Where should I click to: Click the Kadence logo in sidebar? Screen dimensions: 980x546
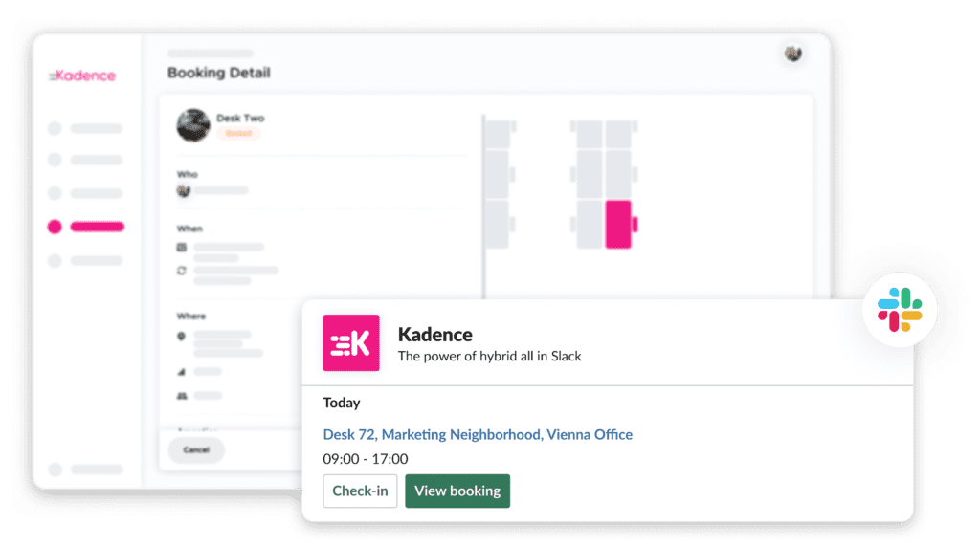pos(82,76)
